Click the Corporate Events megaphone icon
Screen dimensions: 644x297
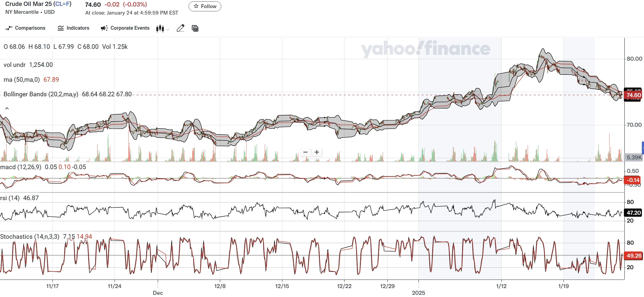pos(104,28)
